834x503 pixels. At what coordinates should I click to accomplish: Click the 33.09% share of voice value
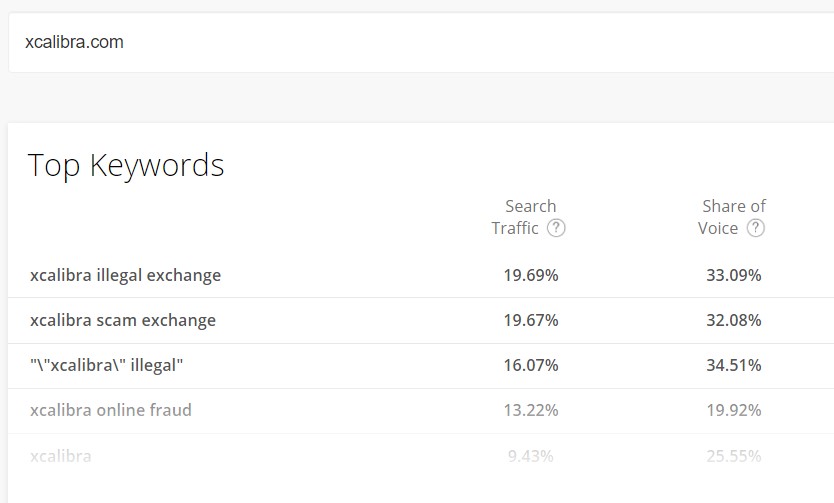point(733,275)
